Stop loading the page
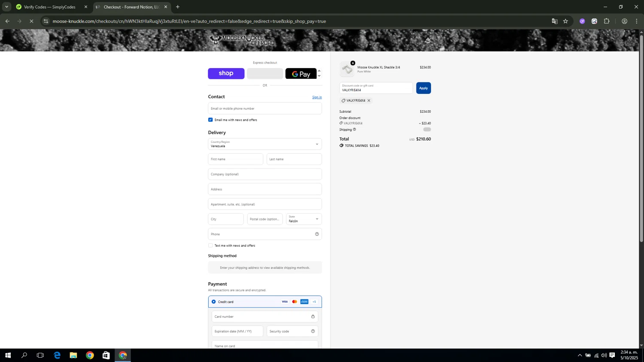This screenshot has height=362, width=644. 31,21
